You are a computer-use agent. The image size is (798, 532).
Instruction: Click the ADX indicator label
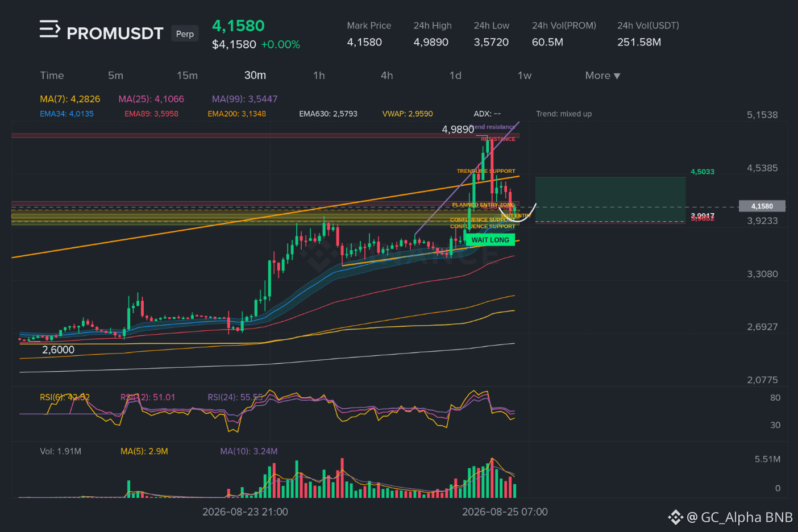point(487,114)
